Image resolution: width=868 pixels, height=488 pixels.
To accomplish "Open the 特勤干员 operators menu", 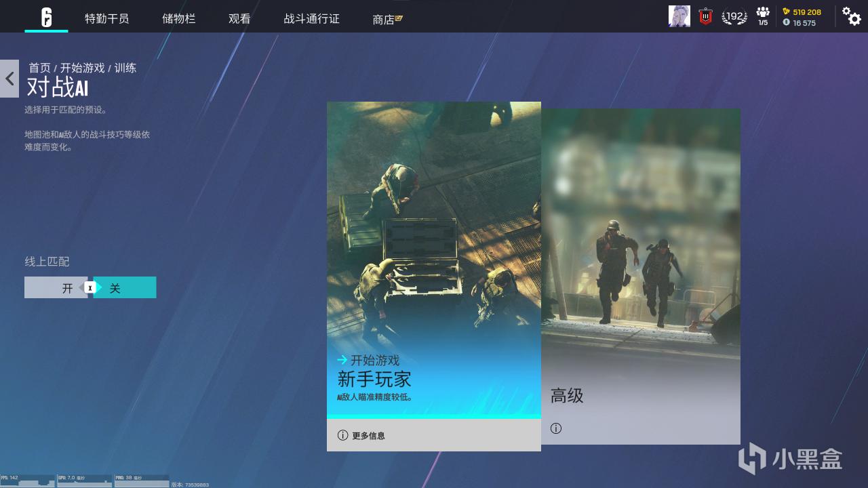I will pos(106,19).
